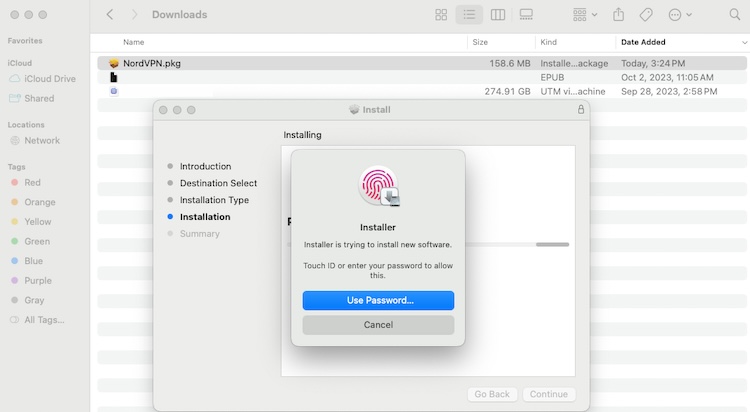Image resolution: width=750 pixels, height=412 pixels.
Task: Click the NordVPN.pkg package icon
Action: [113, 63]
